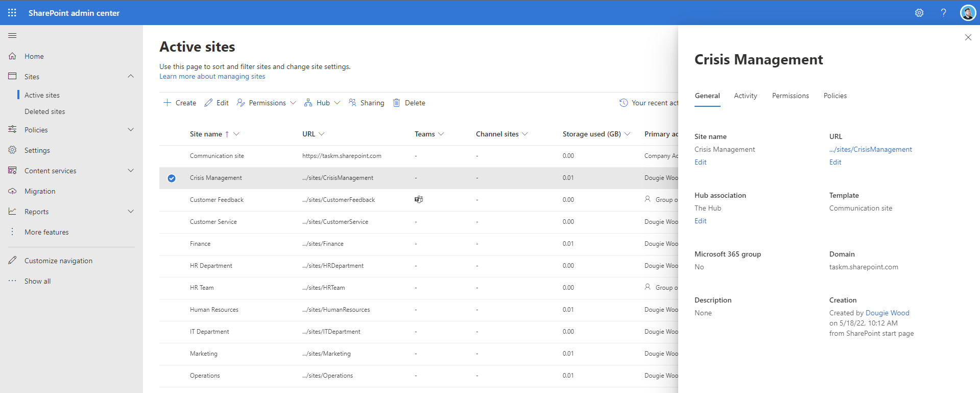
Task: Open the help question mark icon
Action: tap(943, 13)
